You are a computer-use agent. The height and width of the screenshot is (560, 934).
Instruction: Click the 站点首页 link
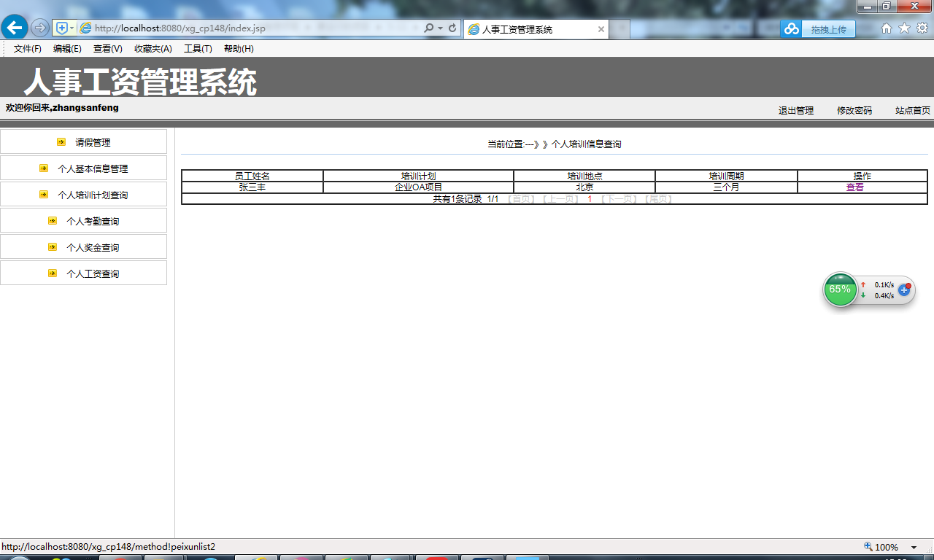coord(913,111)
